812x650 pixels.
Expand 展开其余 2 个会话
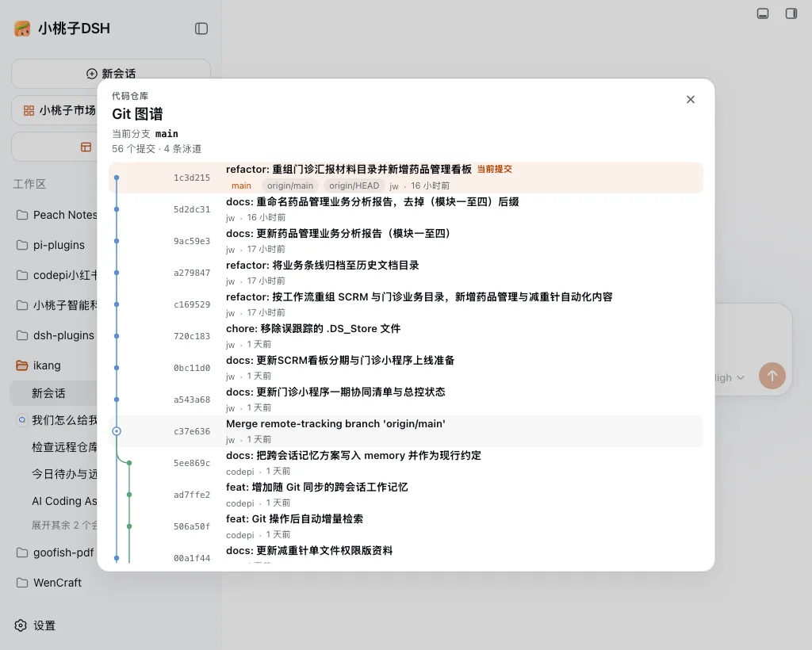tap(64, 526)
